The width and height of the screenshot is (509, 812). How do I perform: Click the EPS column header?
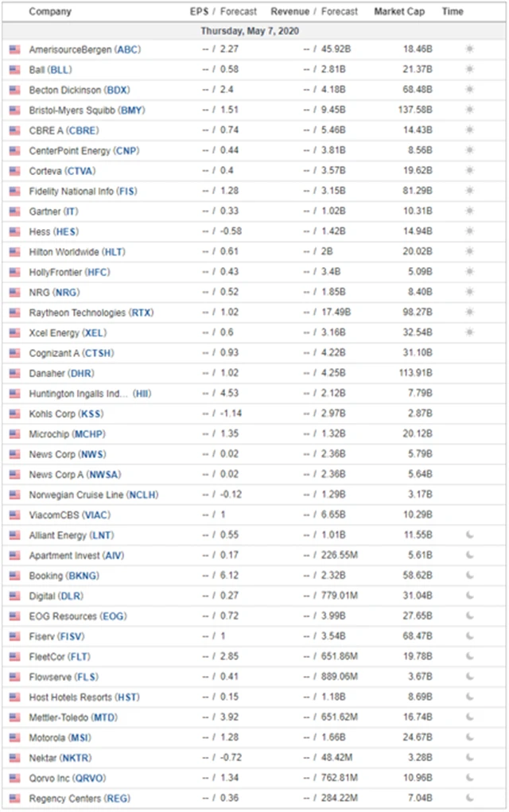(x=199, y=12)
